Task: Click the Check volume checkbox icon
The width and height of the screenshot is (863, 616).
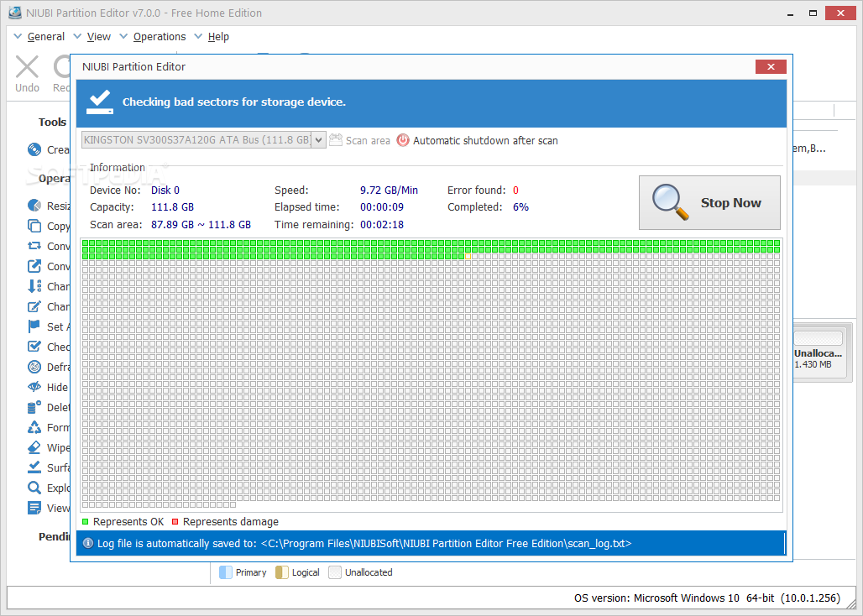Action: [34, 347]
